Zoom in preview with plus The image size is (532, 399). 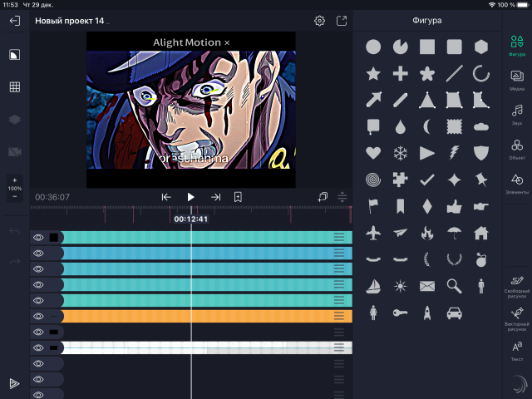[x=15, y=180]
